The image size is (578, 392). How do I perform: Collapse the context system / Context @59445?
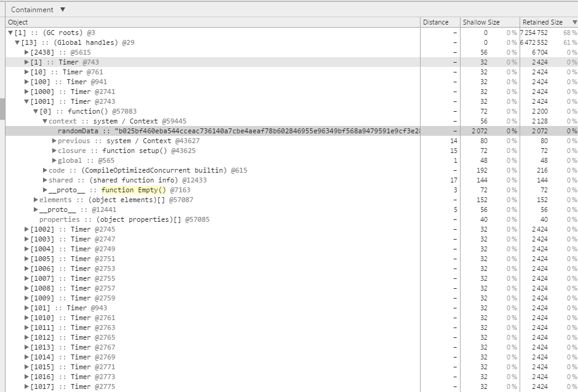point(45,121)
